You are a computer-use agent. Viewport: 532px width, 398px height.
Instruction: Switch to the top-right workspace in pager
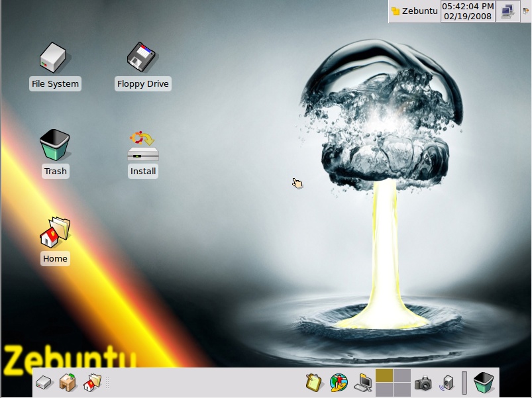pos(402,375)
